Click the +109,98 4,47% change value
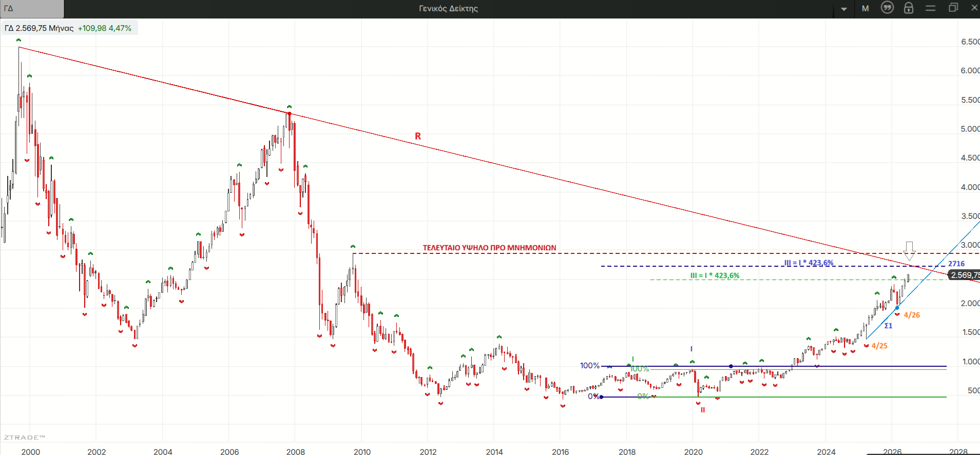 click(x=105, y=28)
